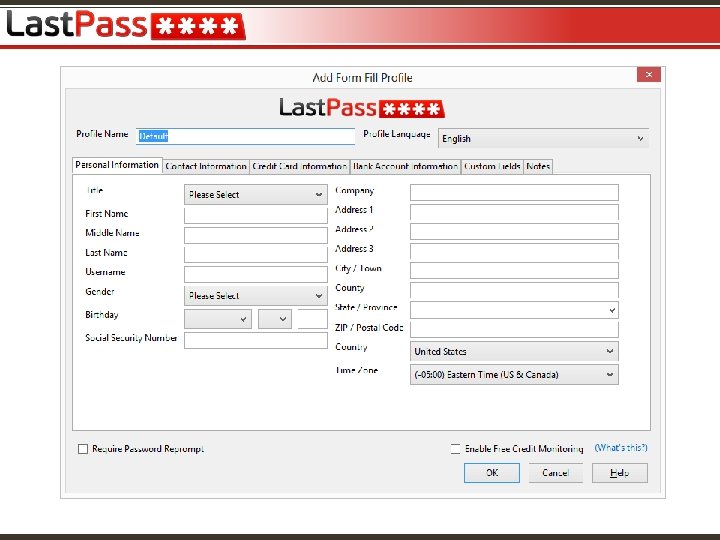Screen dimensions: 720x540
Task: Switch to the Bank Account Information tab
Action: click(x=405, y=166)
